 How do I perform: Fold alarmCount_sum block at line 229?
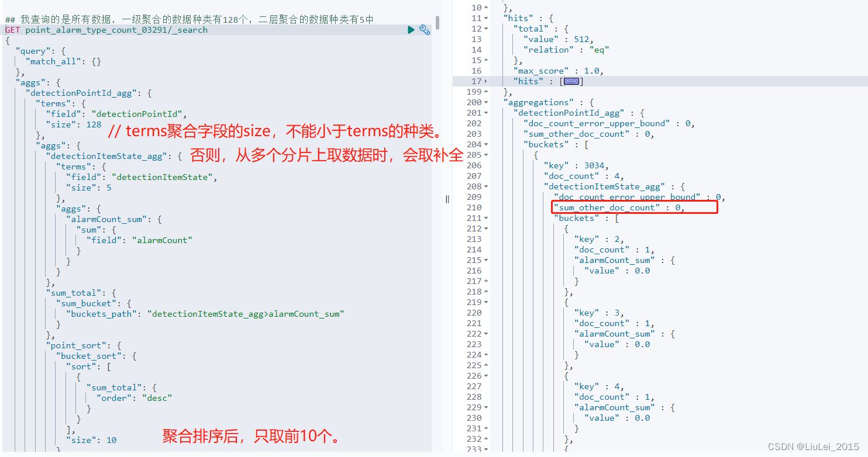point(486,407)
